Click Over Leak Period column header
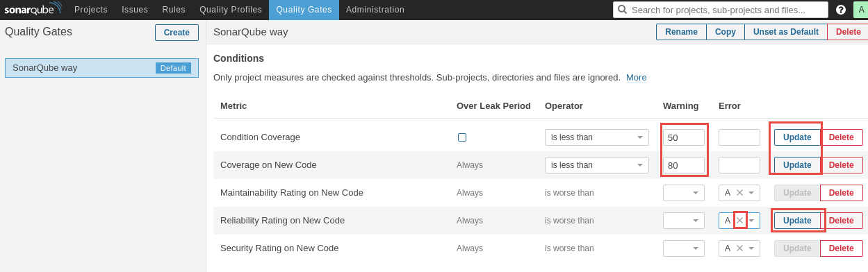868x272 pixels. point(493,106)
